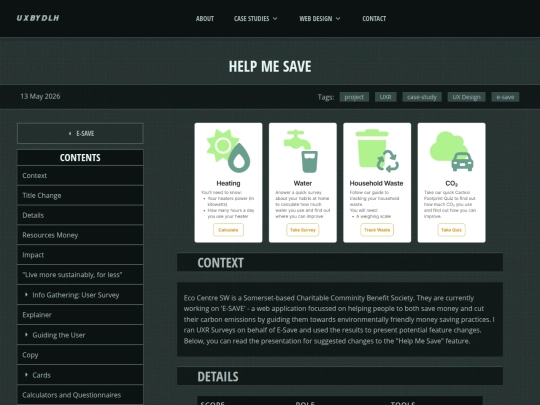Select the project tag
Image resolution: width=540 pixels, height=405 pixels.
pyautogui.click(x=354, y=97)
